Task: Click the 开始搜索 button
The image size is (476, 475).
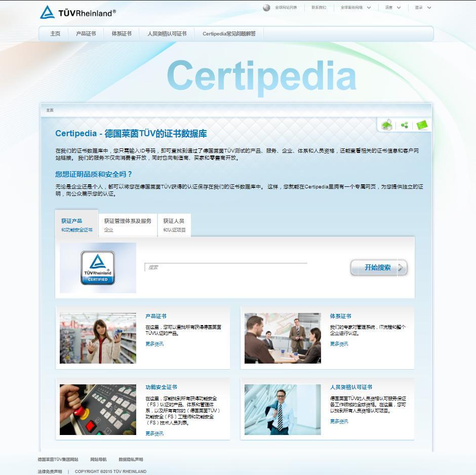Action: pos(379,267)
